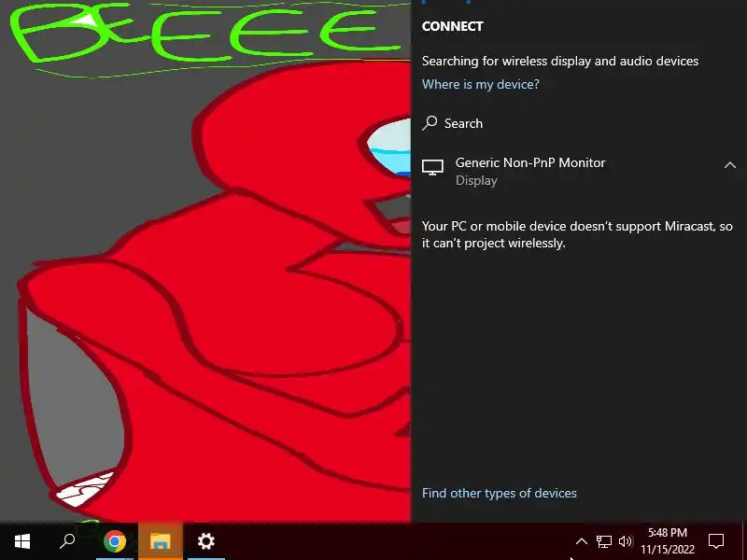
Task: Open clock showing 5:48 PM
Action: [x=668, y=541]
